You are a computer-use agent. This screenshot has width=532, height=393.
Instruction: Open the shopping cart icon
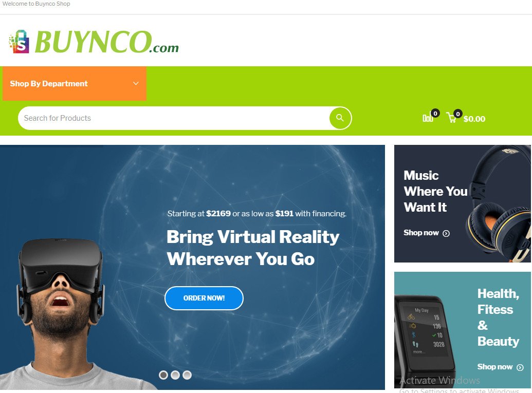tap(452, 118)
